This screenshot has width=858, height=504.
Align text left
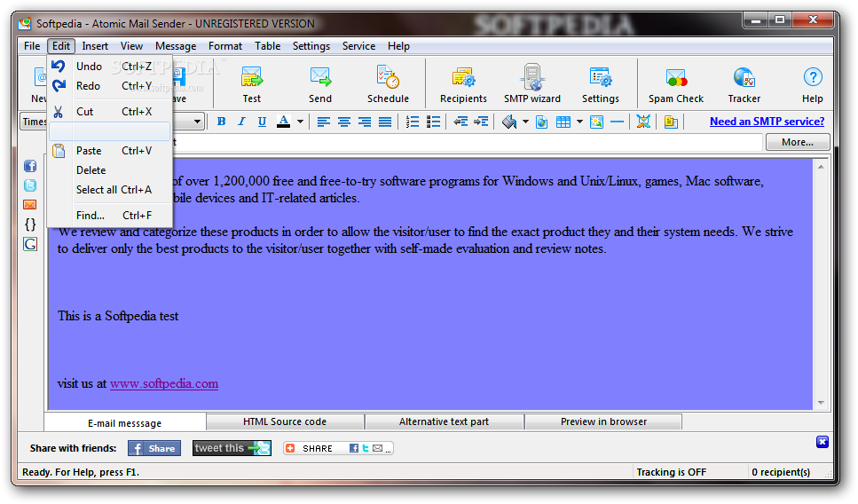323,122
